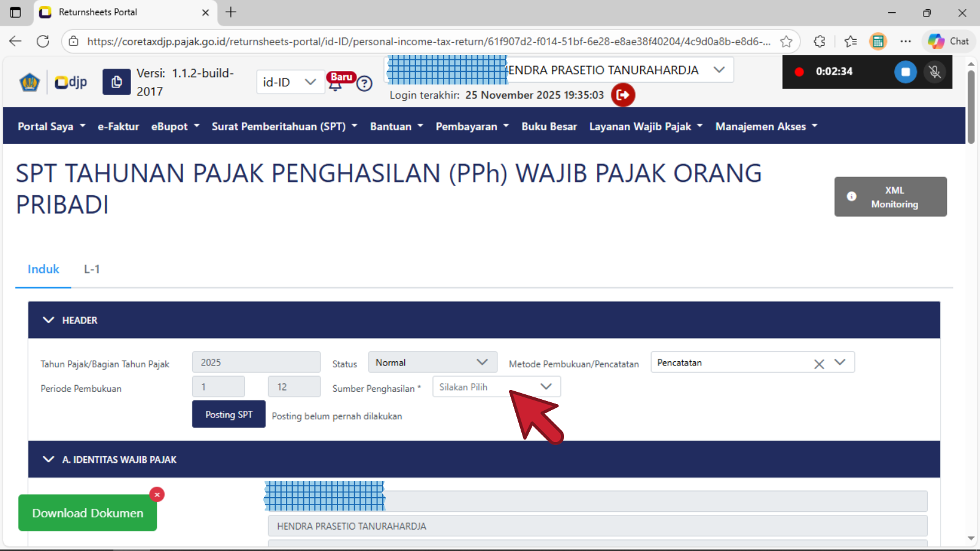
Task: Bookmark this page with star icon
Action: tap(786, 42)
